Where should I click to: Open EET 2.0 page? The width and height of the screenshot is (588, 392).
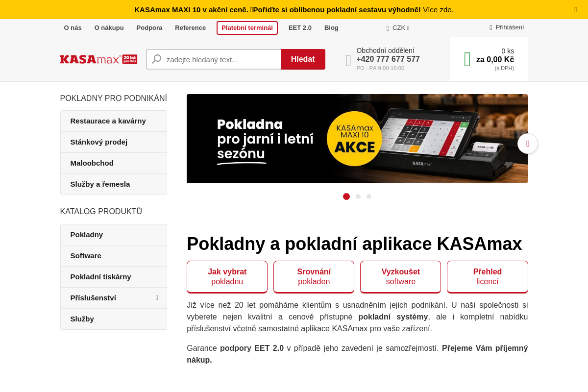[x=300, y=27]
